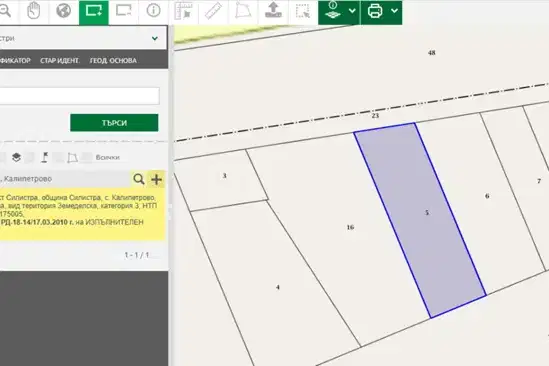
Task: Click parcel 48 on the map
Action: coord(432,53)
